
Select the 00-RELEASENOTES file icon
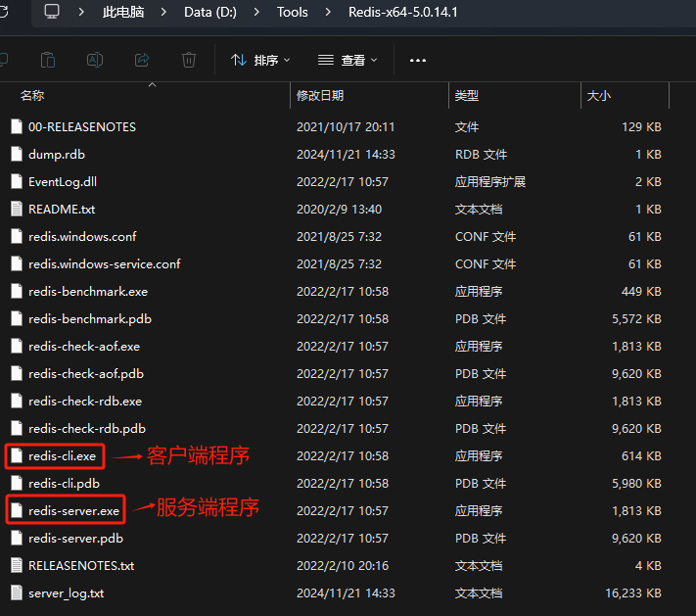tap(17, 126)
